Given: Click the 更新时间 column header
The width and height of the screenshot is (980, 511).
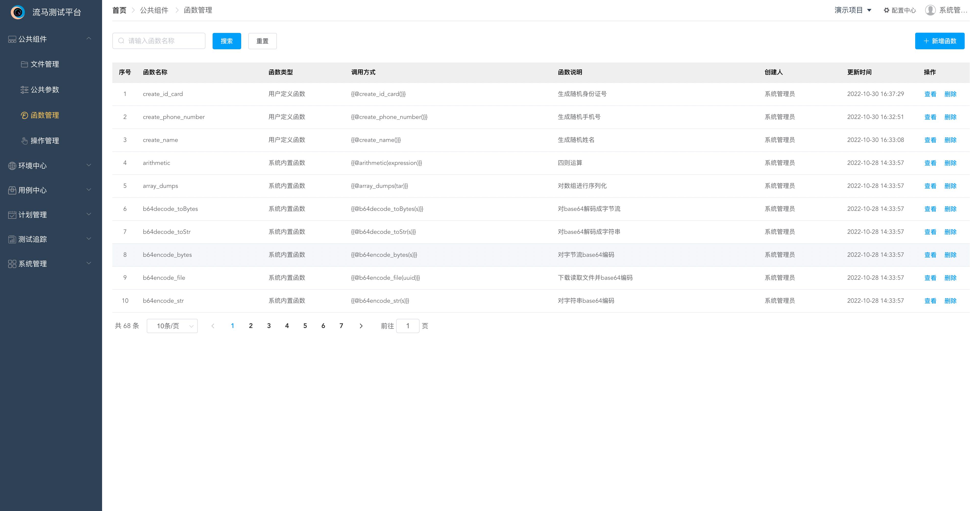Looking at the screenshot, I should click(859, 72).
